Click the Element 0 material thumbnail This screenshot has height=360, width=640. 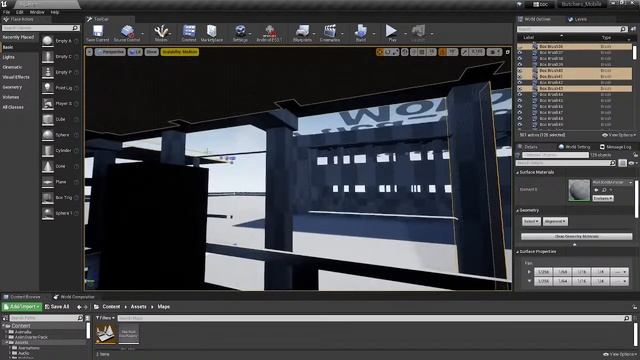(x=579, y=190)
